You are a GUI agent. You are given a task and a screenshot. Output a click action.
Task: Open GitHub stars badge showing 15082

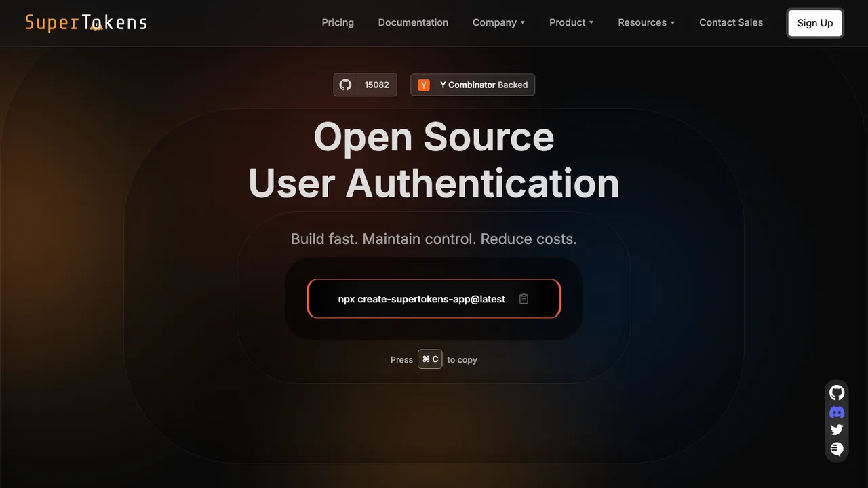pos(365,85)
